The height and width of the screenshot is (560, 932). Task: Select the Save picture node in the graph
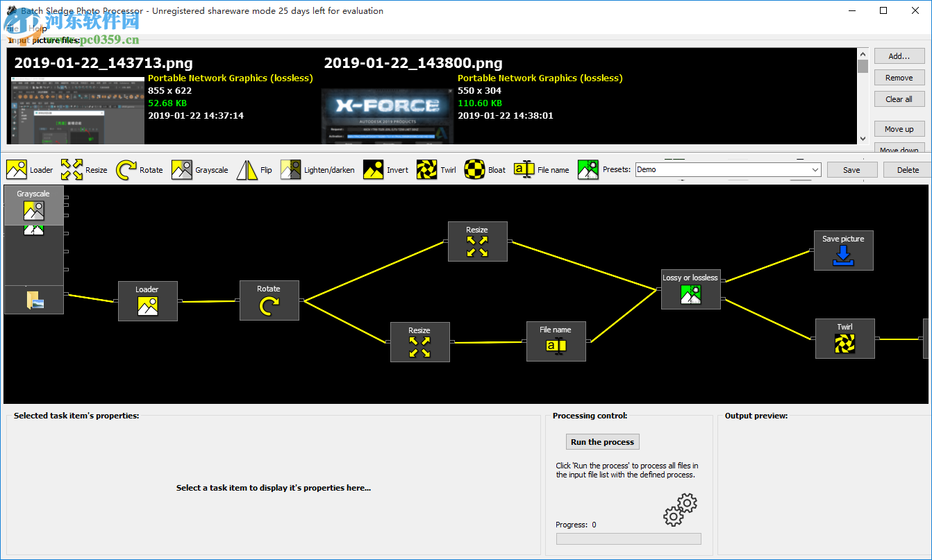843,250
